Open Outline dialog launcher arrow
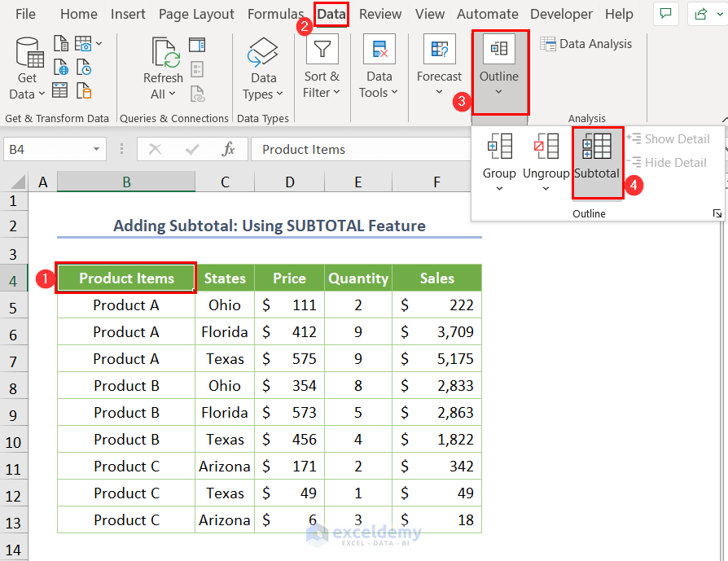 717,213
